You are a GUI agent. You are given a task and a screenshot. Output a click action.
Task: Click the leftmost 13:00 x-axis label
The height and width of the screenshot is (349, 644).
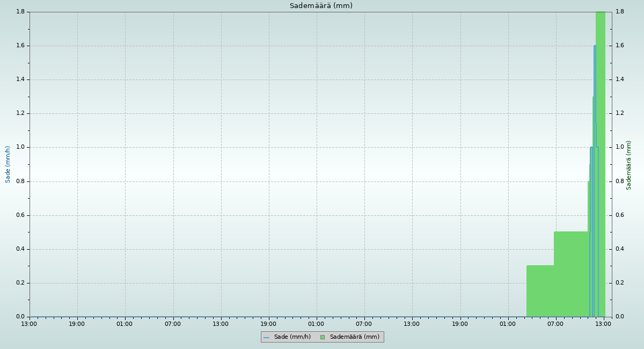pos(29,324)
